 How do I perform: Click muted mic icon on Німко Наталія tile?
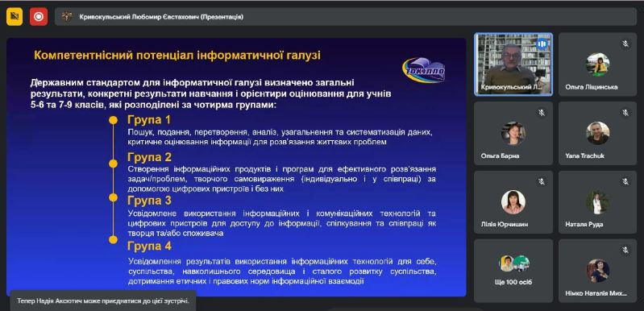point(625,250)
